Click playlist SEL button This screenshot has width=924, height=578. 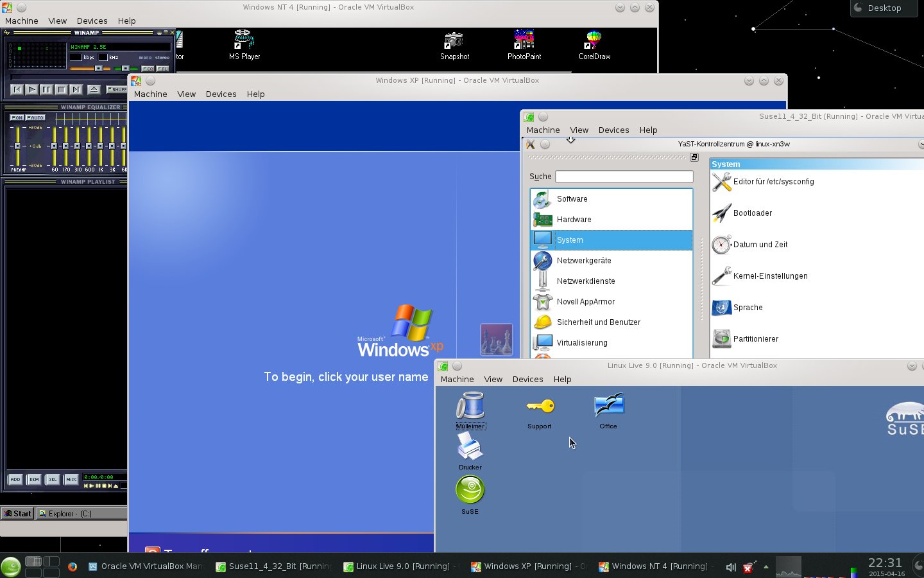tap(53, 479)
